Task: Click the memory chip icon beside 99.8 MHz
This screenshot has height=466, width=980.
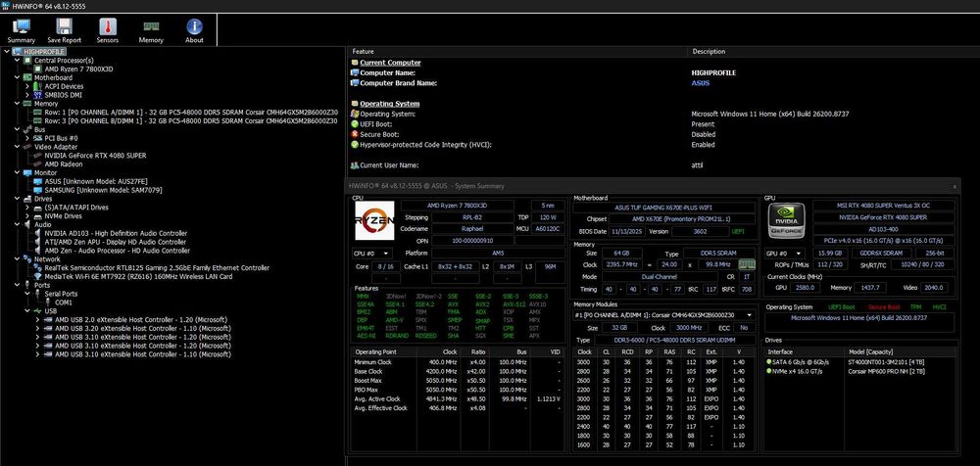Action: point(747,265)
